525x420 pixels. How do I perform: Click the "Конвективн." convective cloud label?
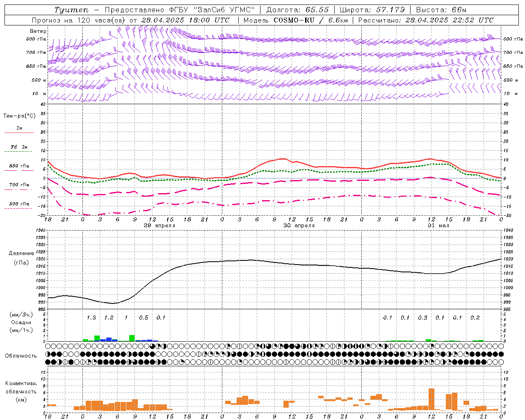[21, 383]
